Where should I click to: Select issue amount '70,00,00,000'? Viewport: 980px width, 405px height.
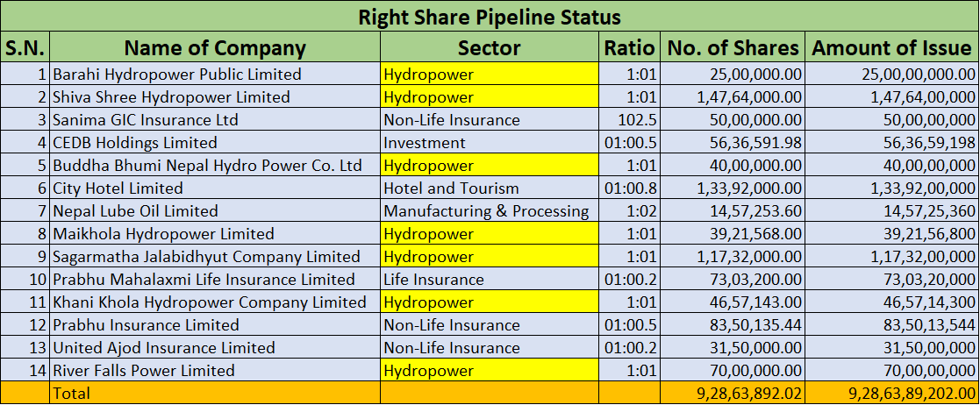click(x=892, y=370)
